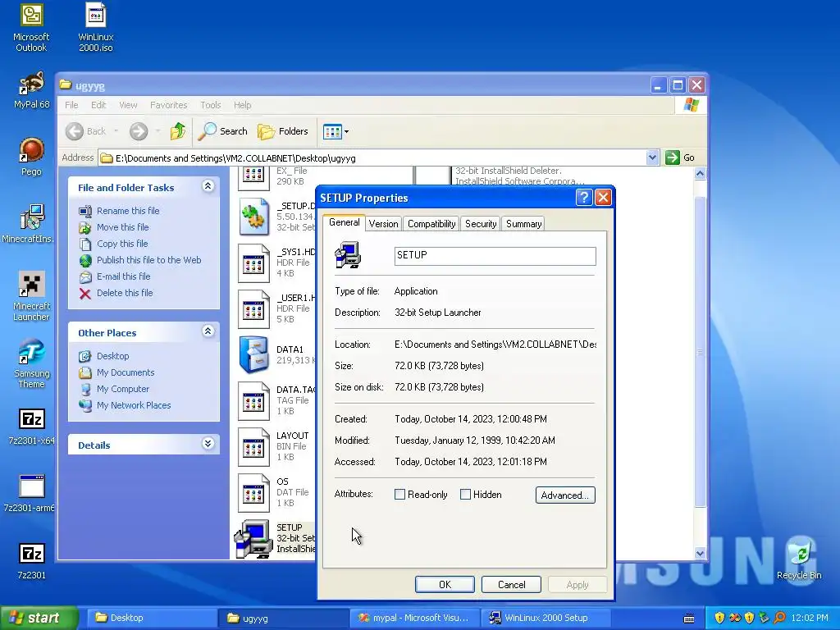
Task: Enable the Hidden attribute checkbox
Action: [x=466, y=495]
